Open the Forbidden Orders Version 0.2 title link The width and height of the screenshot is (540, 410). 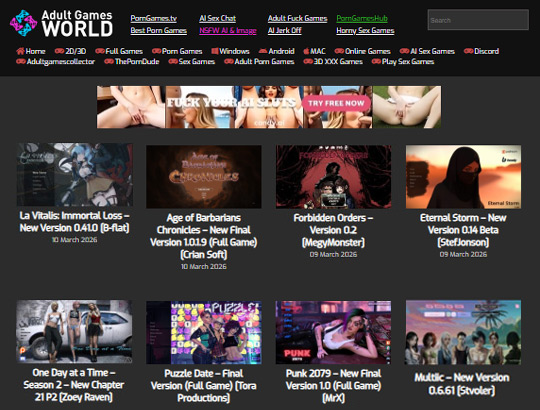(x=333, y=230)
